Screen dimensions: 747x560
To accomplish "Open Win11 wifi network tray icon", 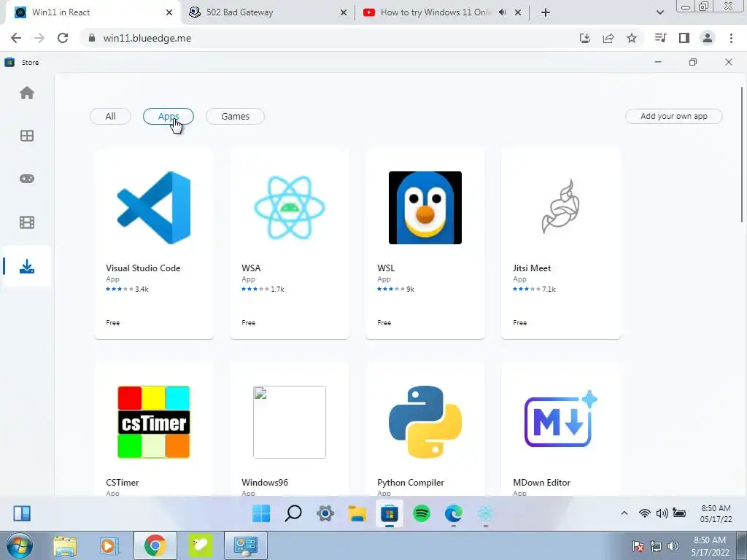I will pyautogui.click(x=645, y=513).
